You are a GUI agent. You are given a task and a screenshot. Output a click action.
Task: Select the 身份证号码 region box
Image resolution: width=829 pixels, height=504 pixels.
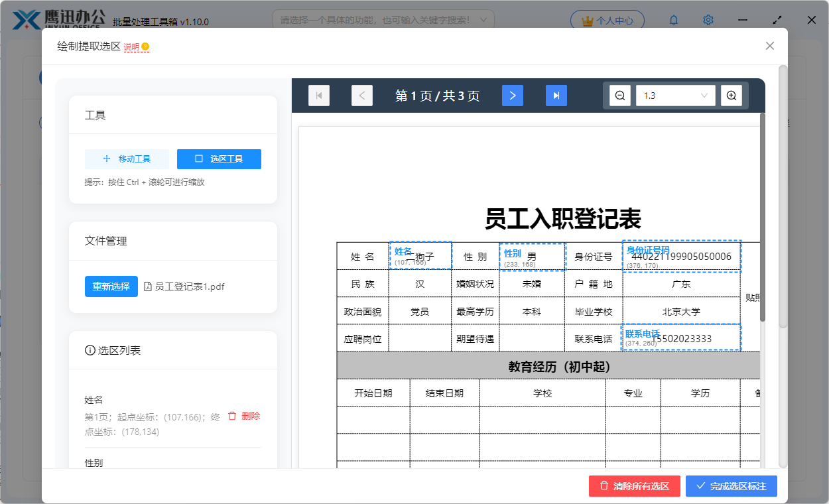(681, 256)
